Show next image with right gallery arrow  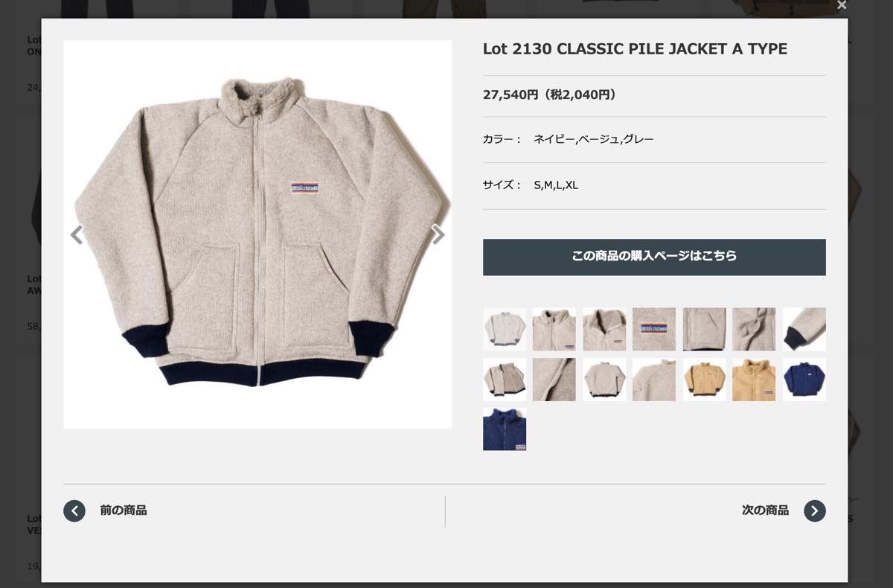point(438,235)
